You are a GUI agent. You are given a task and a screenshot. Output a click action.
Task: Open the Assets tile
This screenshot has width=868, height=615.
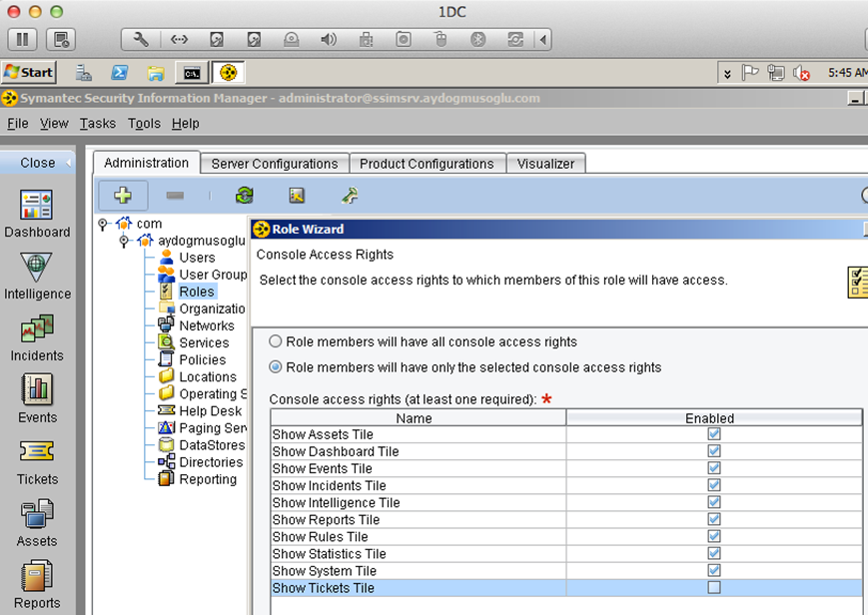tap(37, 523)
